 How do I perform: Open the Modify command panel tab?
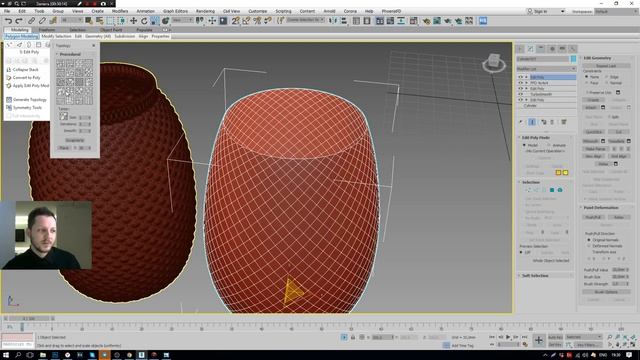click(x=530, y=49)
